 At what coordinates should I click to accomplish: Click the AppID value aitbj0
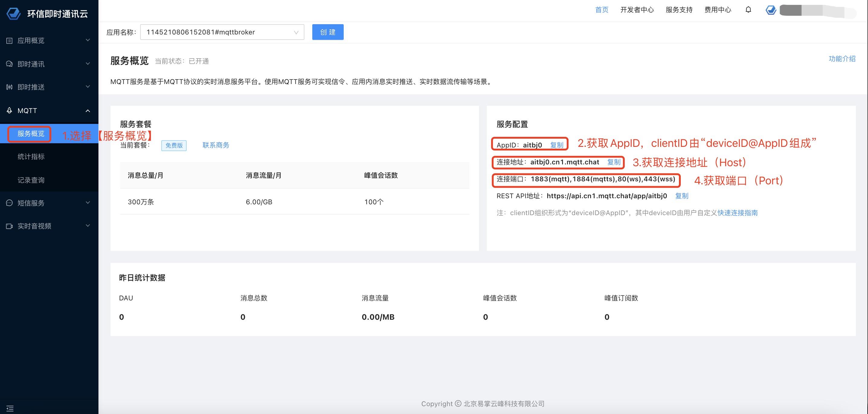click(532, 145)
